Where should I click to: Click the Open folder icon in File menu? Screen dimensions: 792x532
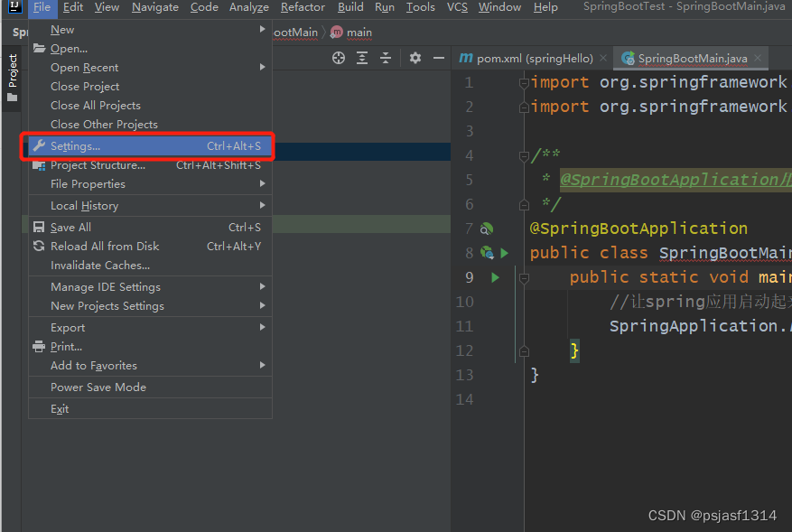39,49
